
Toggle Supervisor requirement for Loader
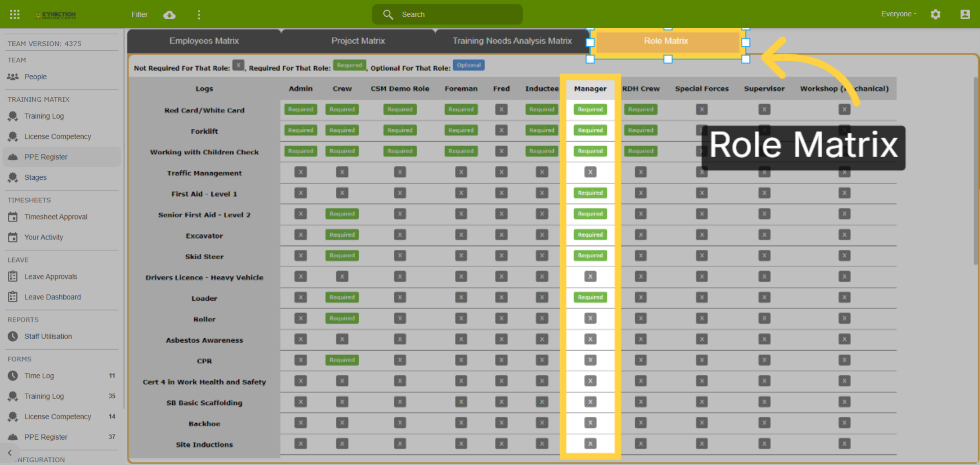click(764, 297)
